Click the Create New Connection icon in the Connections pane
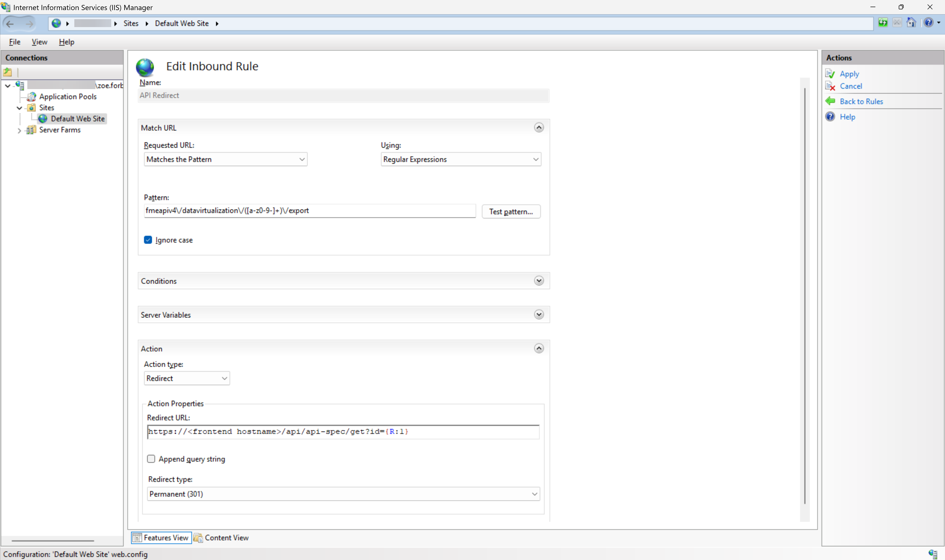Image resolution: width=945 pixels, height=560 pixels. click(x=8, y=72)
